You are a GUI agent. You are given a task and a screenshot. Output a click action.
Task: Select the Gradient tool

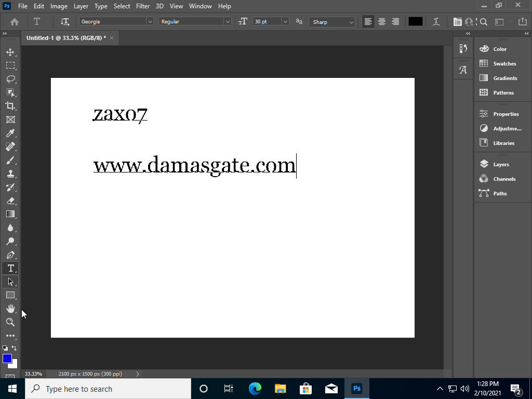pyautogui.click(x=10, y=214)
